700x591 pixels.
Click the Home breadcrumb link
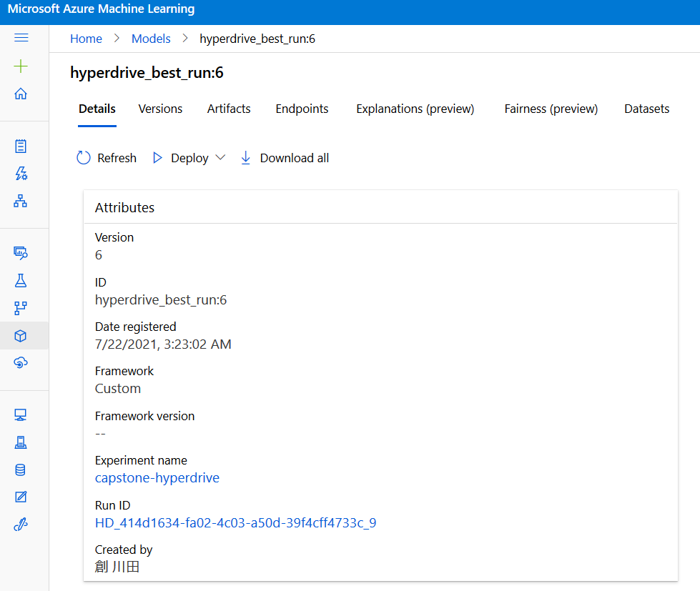point(87,39)
